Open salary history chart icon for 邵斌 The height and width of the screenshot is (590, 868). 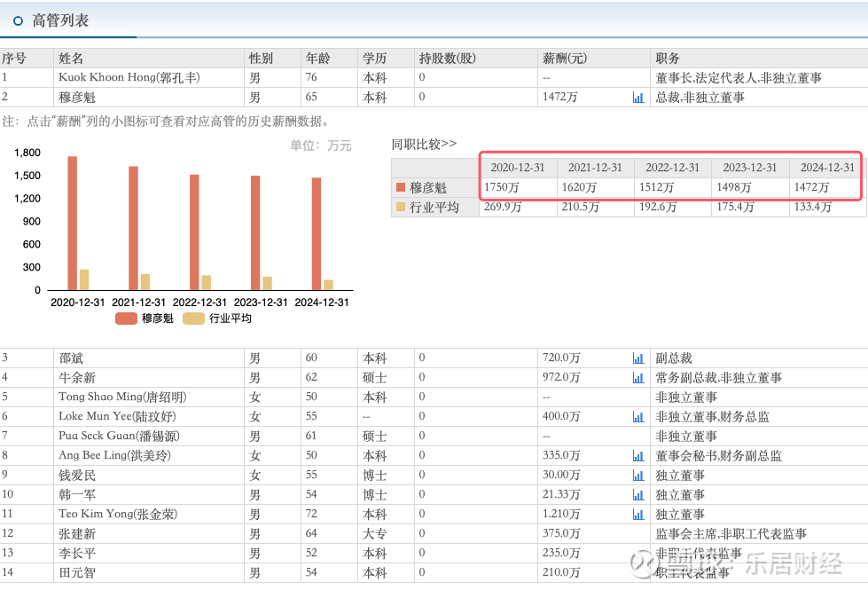[x=637, y=358]
